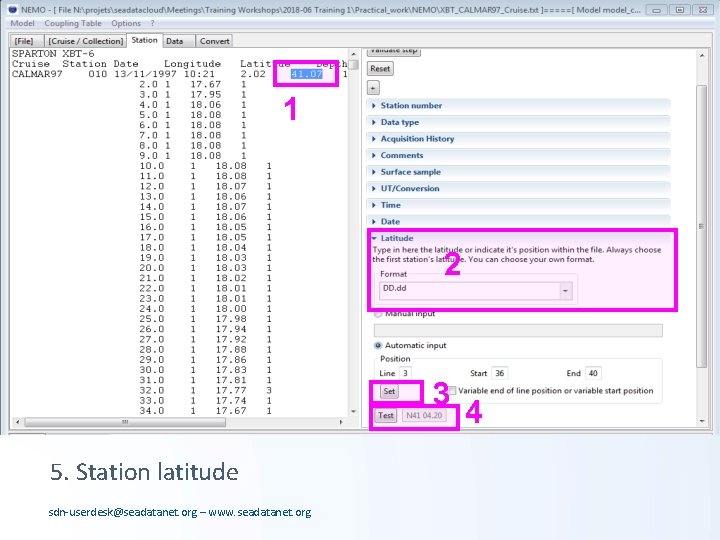
Task: Click the N41 04.20 test result field
Action: (424, 416)
